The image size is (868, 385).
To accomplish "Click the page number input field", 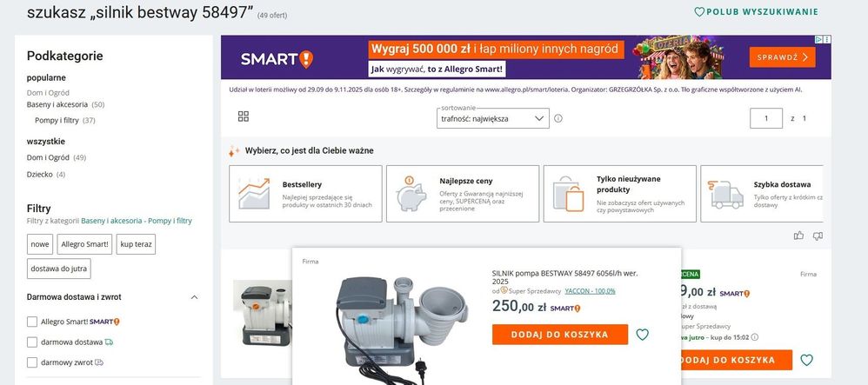I will 766,118.
